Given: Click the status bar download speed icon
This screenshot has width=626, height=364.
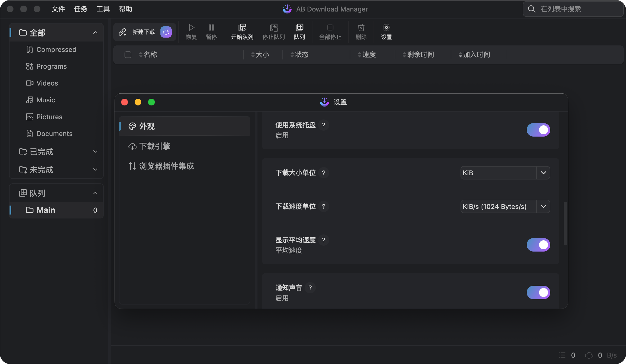Looking at the screenshot, I should coord(589,355).
